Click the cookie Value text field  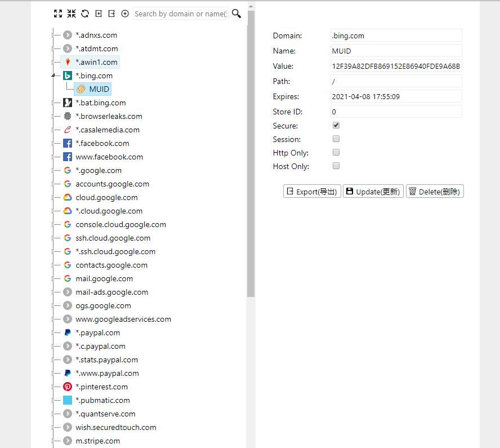396,66
